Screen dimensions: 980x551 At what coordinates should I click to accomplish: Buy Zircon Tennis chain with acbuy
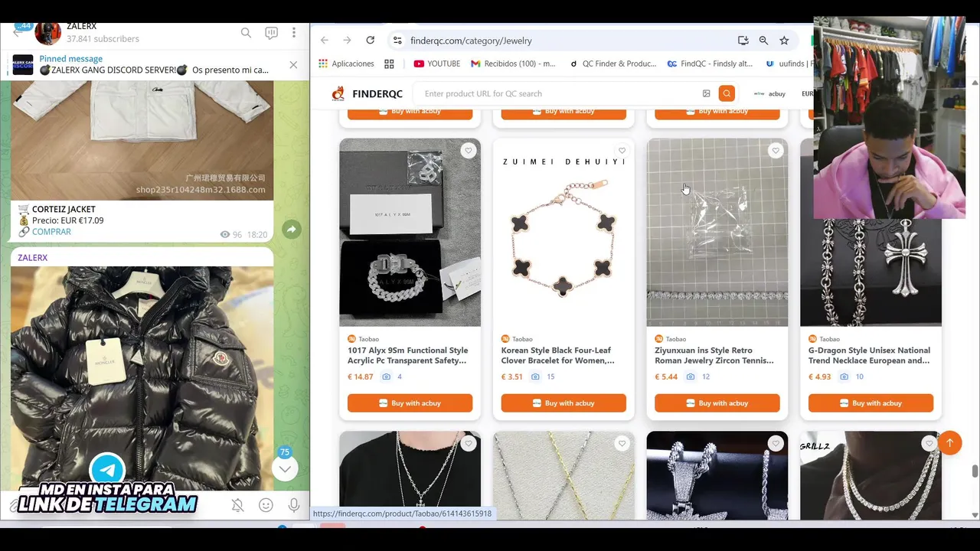tap(717, 403)
